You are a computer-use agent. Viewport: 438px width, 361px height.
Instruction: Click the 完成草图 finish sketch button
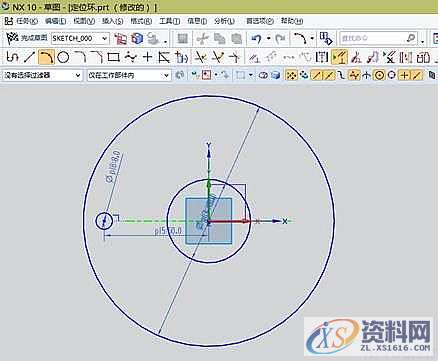[27, 38]
